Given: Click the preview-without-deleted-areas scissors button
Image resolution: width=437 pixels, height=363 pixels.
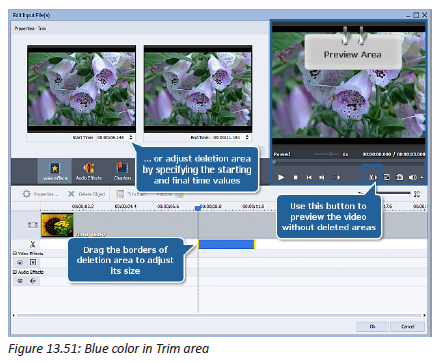Looking at the screenshot, I should coord(372,177).
